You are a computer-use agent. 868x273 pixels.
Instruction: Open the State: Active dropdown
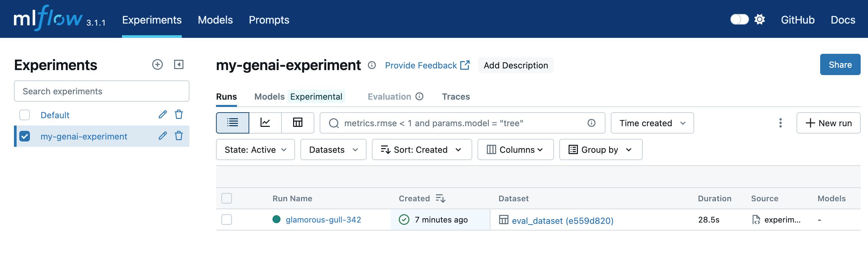(x=255, y=149)
